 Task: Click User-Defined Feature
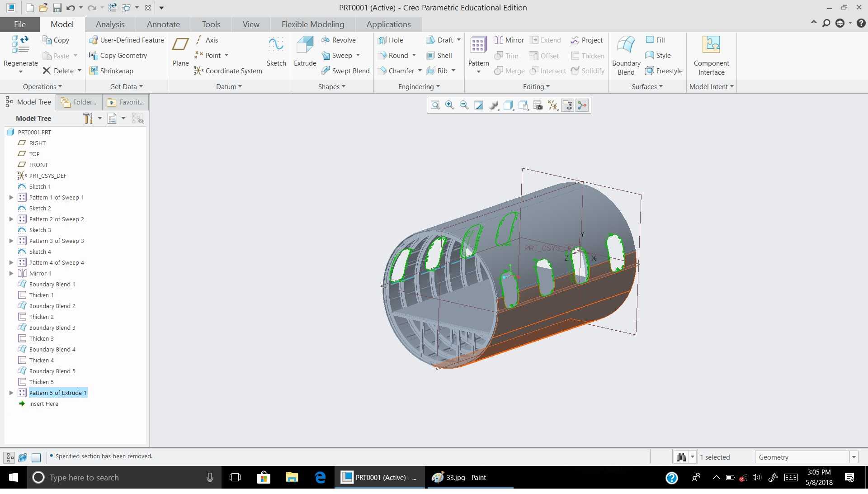tap(127, 40)
